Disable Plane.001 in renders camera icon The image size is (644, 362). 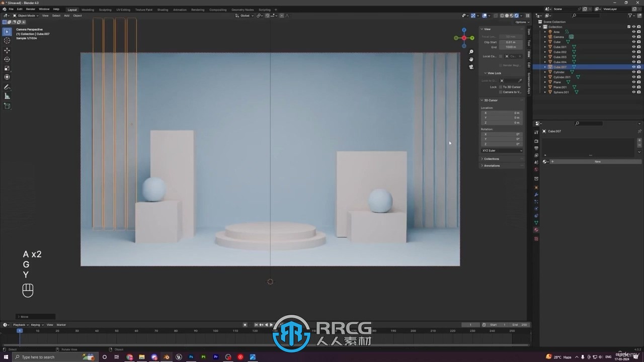[639, 87]
